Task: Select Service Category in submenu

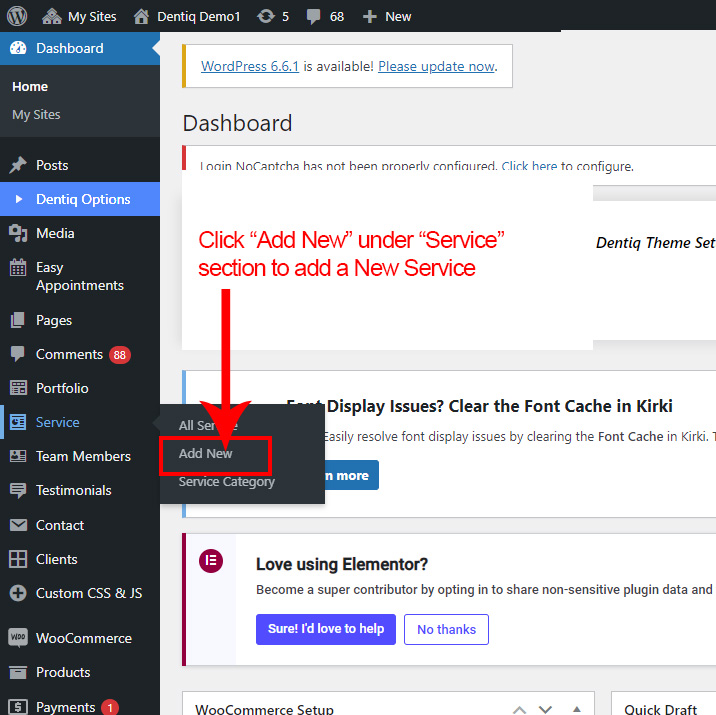Action: pyautogui.click(x=226, y=482)
